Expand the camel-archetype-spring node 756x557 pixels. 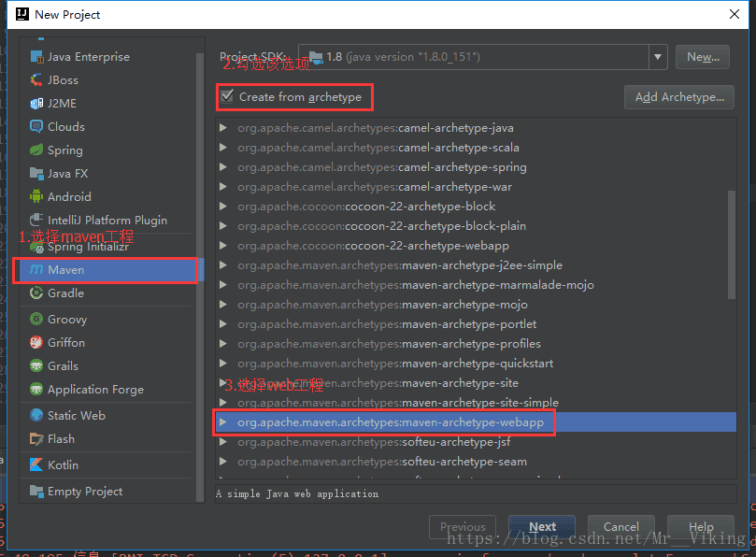[x=223, y=167]
